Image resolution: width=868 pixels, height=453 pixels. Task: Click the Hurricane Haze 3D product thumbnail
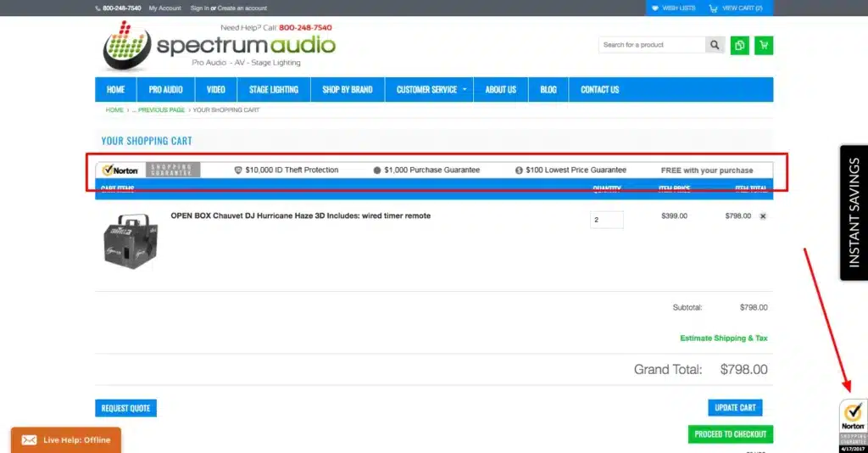[x=131, y=241]
